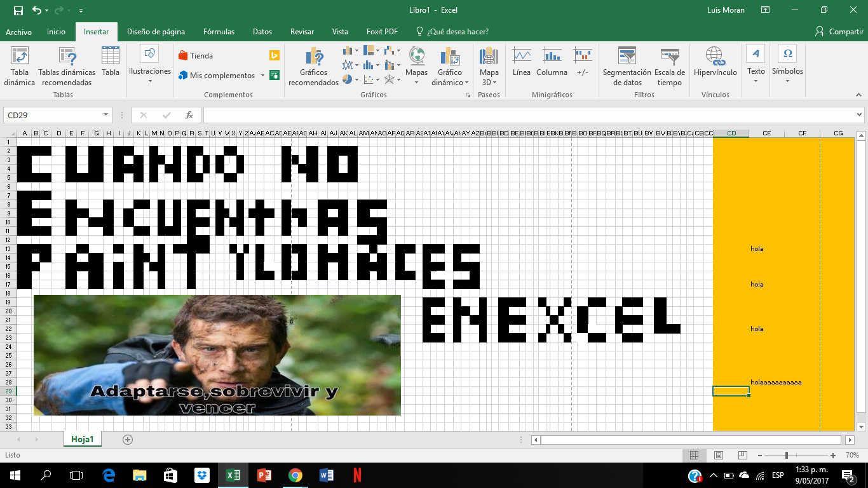This screenshot has height=488, width=868.
Task: Switch to Page Layout view in status bar
Action: [719, 456]
